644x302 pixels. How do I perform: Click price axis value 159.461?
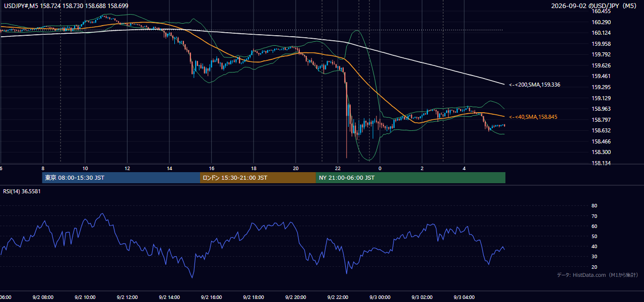coord(601,77)
